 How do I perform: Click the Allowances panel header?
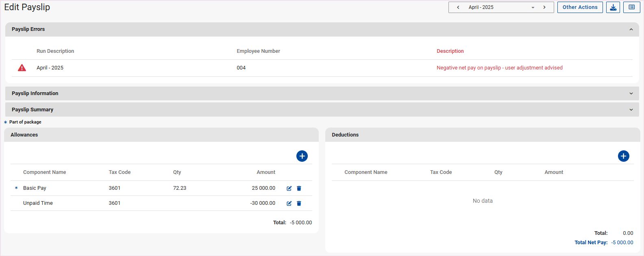24,135
